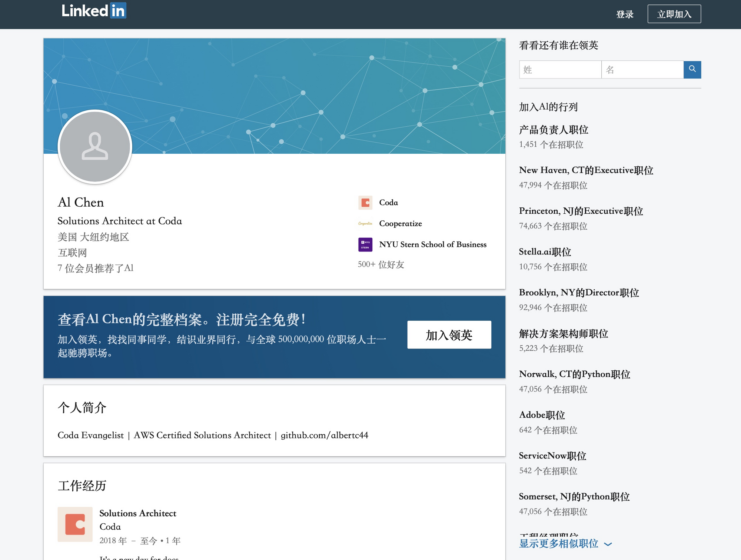This screenshot has height=560, width=741.
Task: Click the Coda logo beside name summary
Action: tap(365, 203)
